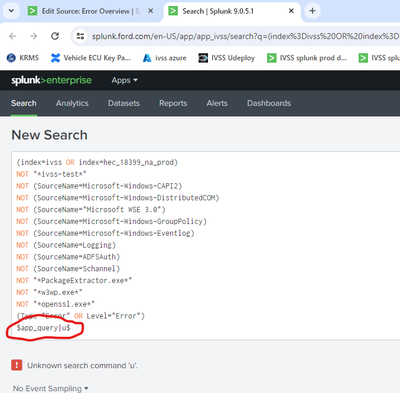
Task: Close the Edit Source: Error Overview tab
Action: pyautogui.click(x=151, y=11)
